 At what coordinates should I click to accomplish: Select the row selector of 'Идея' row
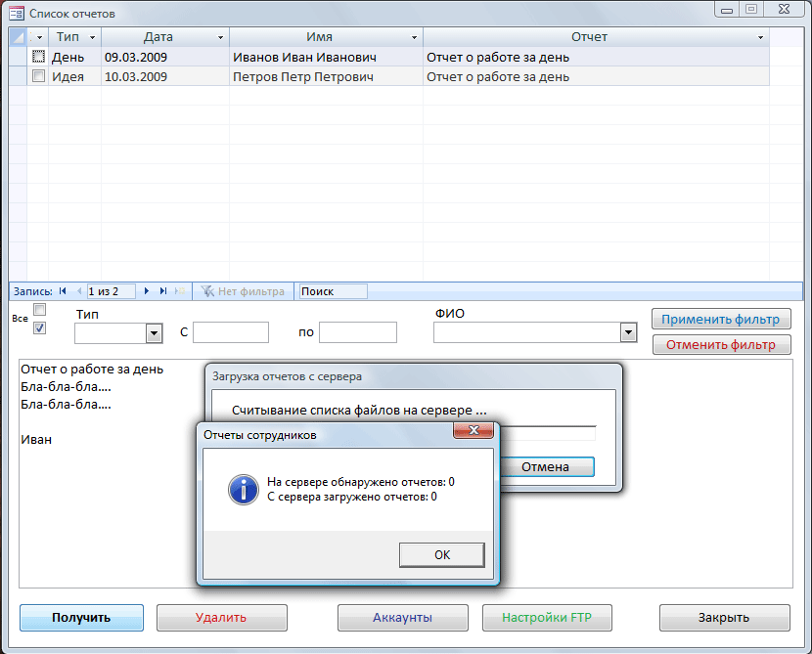point(18,76)
